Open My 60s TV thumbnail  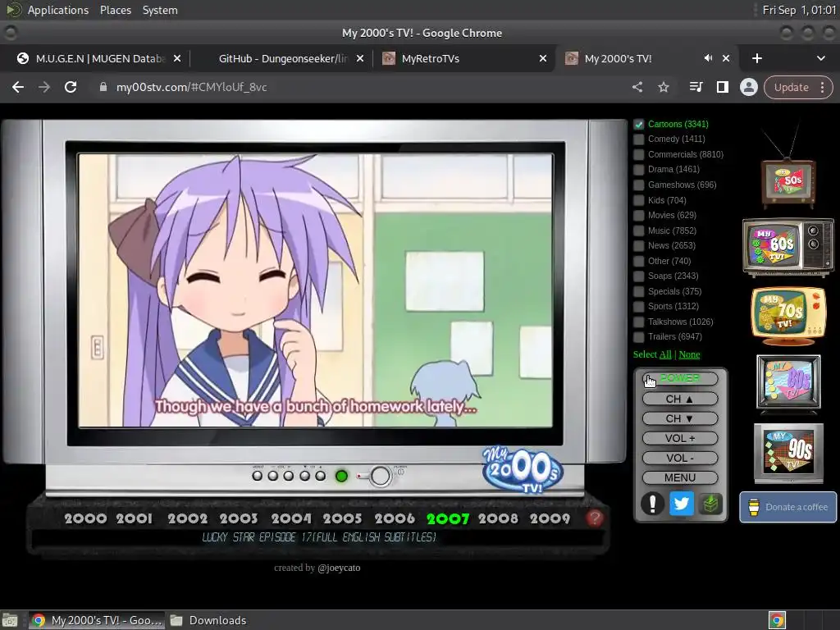787,247
